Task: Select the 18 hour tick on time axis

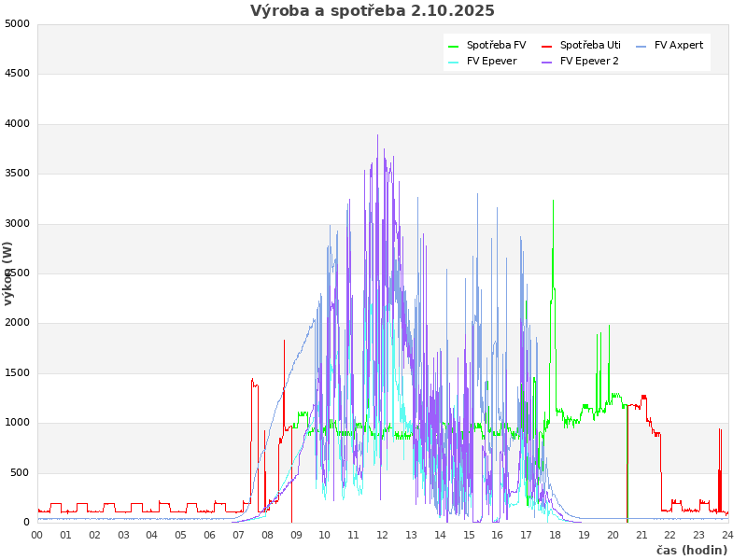Action: pyautogui.click(x=556, y=535)
